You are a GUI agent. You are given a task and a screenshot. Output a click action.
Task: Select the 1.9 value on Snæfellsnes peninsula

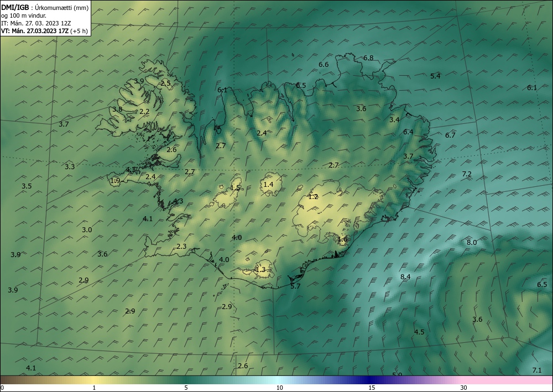[x=116, y=181]
